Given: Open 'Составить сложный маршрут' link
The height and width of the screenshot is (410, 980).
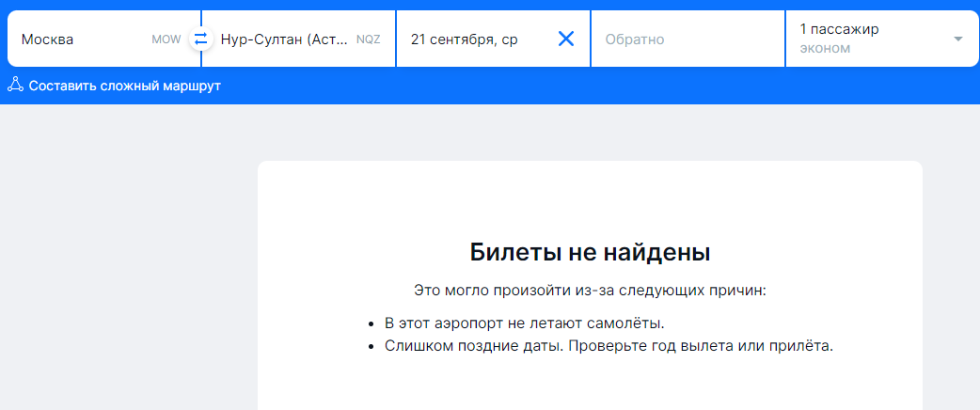Looking at the screenshot, I should point(124,86).
